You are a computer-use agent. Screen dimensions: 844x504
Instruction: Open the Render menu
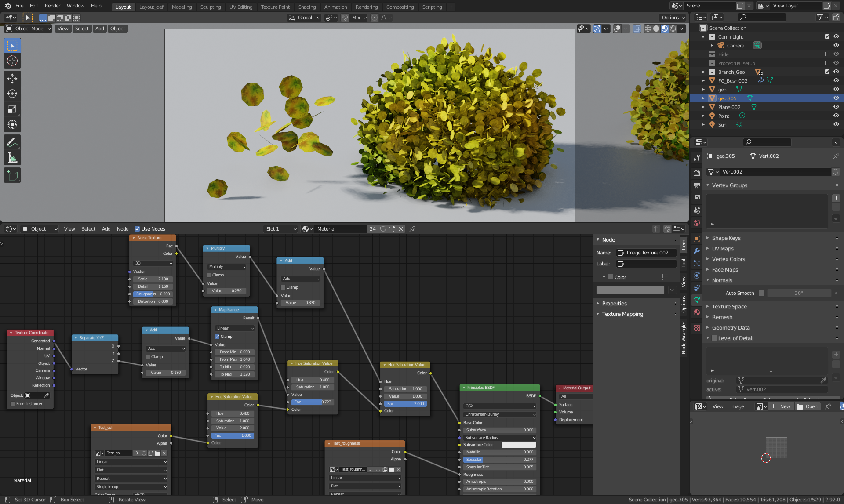point(52,6)
